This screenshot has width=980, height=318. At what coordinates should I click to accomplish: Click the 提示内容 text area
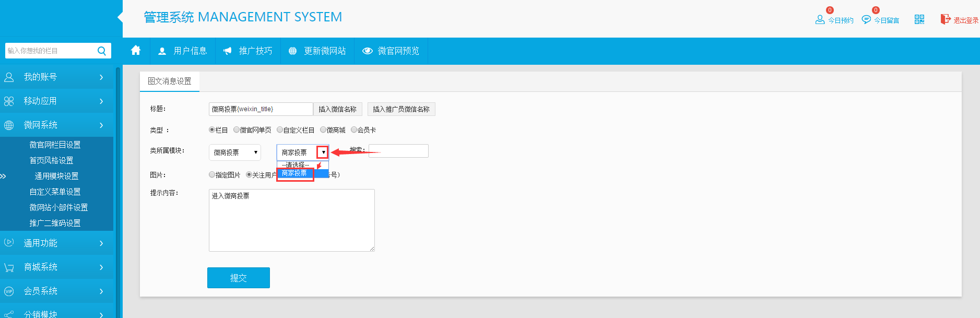click(x=291, y=220)
